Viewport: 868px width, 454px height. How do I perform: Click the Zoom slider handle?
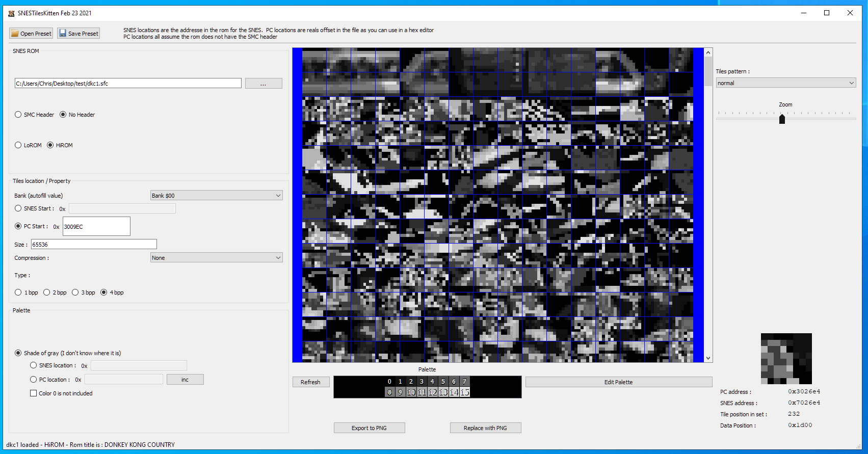coord(782,119)
